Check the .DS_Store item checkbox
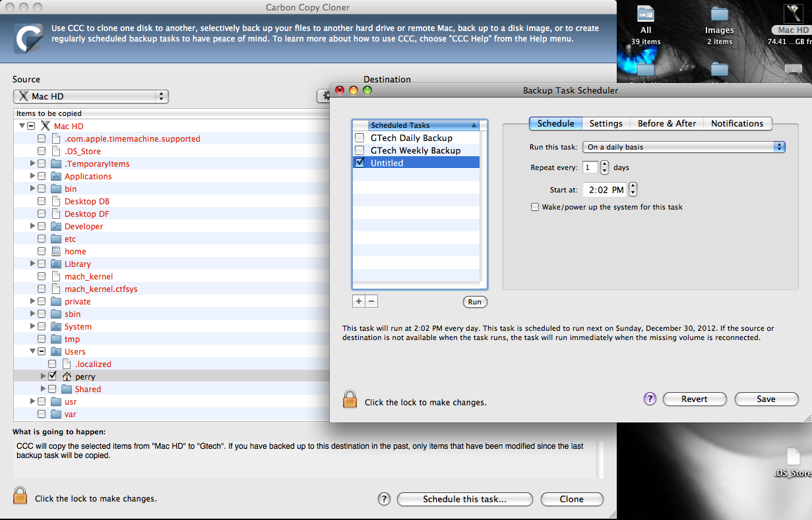812x520 pixels. pos(42,152)
